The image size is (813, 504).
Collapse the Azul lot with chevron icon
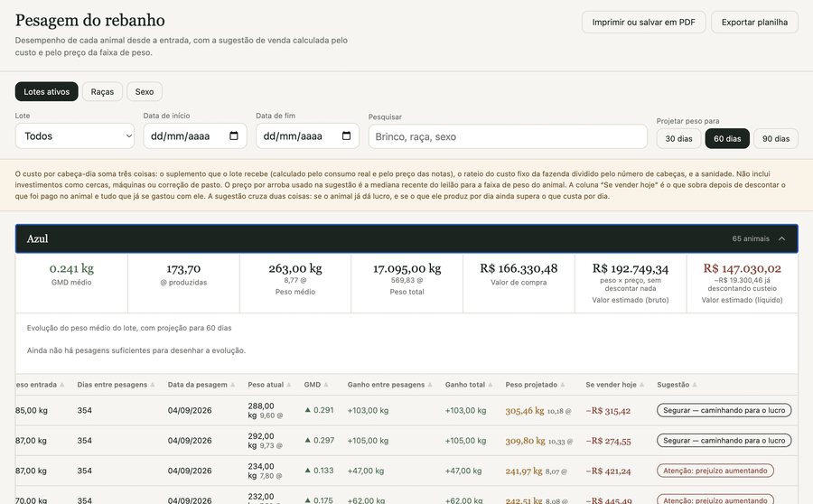point(782,238)
